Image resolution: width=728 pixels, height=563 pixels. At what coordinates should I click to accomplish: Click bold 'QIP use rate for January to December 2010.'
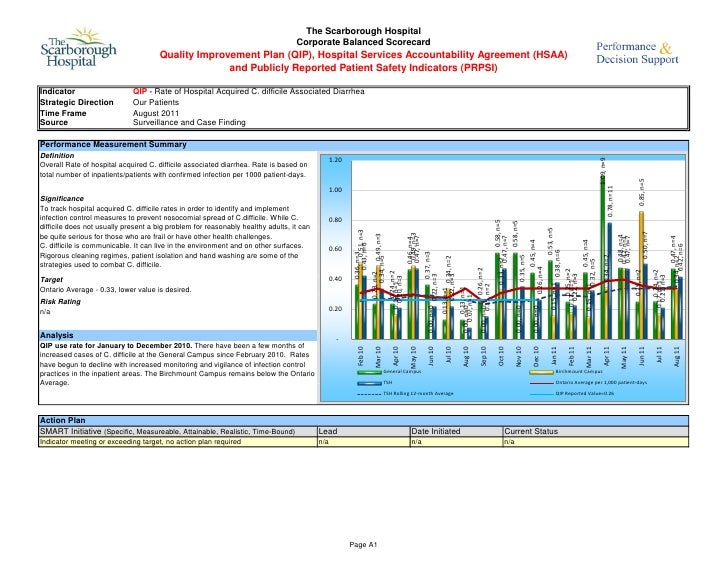(x=116, y=346)
